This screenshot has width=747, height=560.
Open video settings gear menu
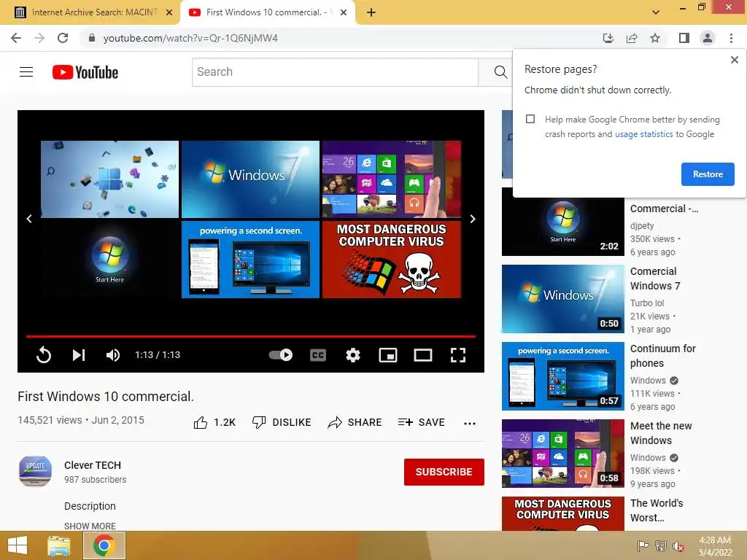[x=353, y=355]
